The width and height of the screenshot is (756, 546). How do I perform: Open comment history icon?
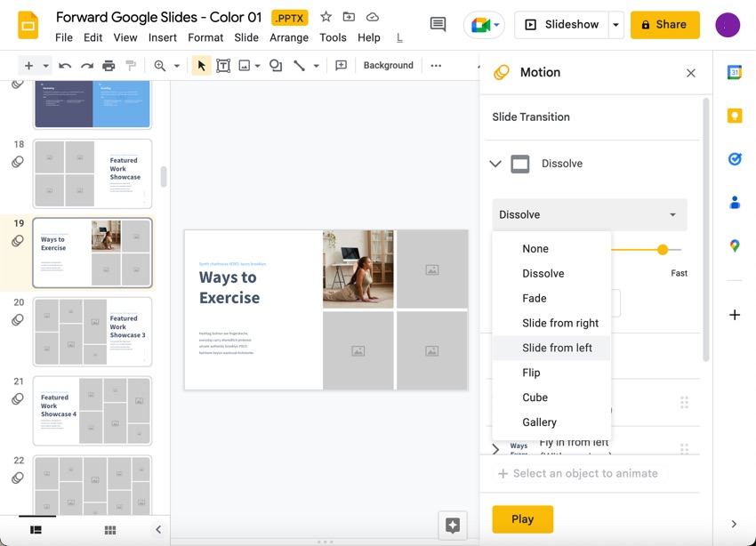click(x=438, y=25)
